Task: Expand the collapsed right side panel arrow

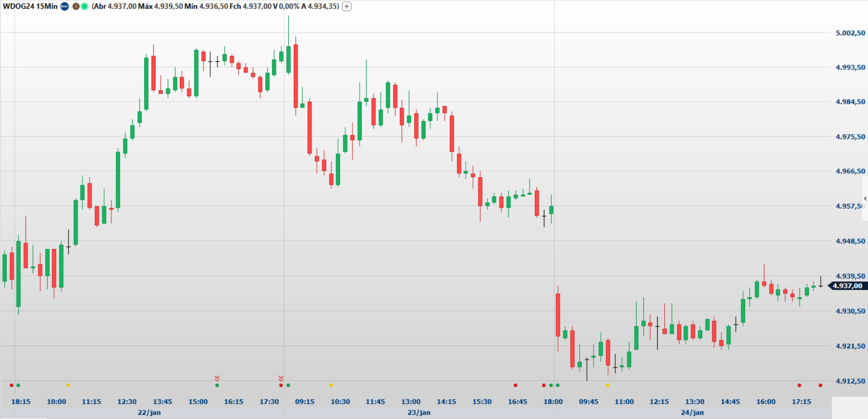Action: point(865,198)
